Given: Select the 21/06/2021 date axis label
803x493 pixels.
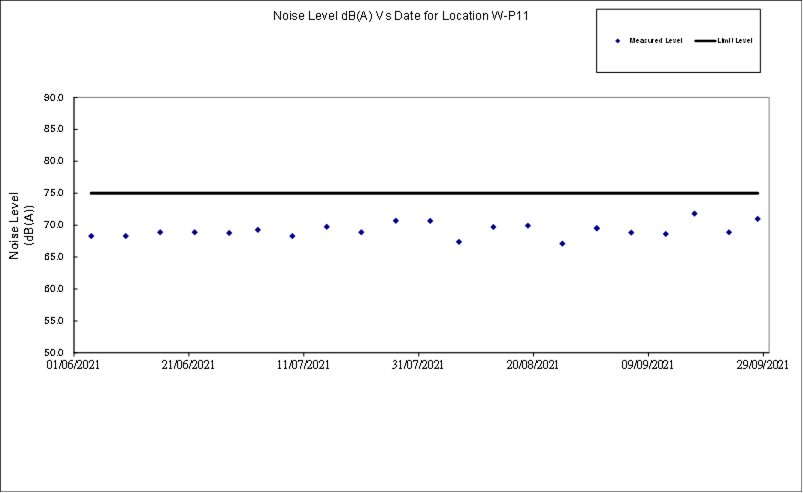Looking at the screenshot, I should click(x=188, y=366).
